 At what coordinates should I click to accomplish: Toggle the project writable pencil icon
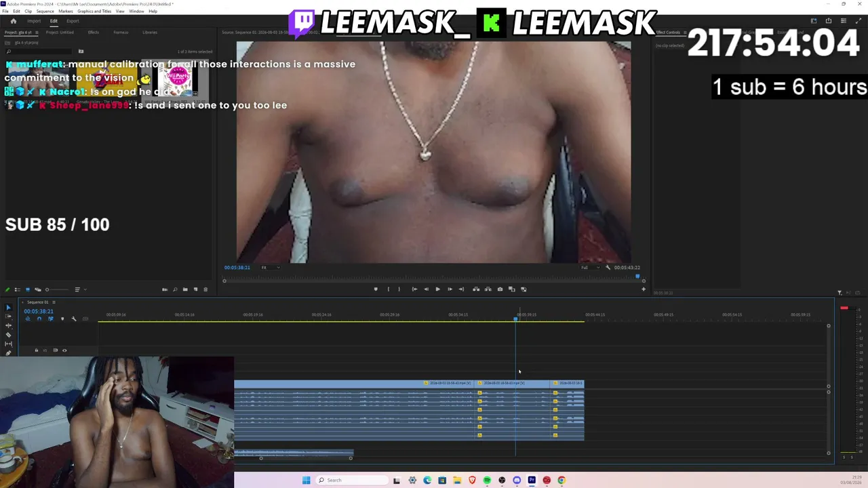(7, 289)
